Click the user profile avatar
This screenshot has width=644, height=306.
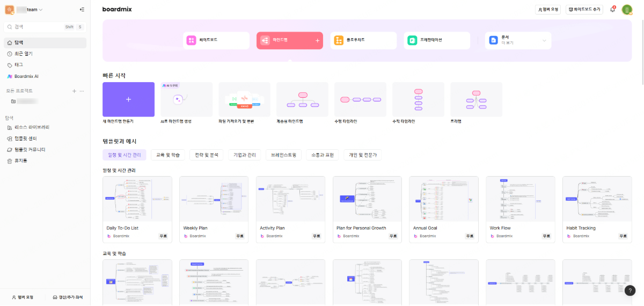(x=627, y=10)
